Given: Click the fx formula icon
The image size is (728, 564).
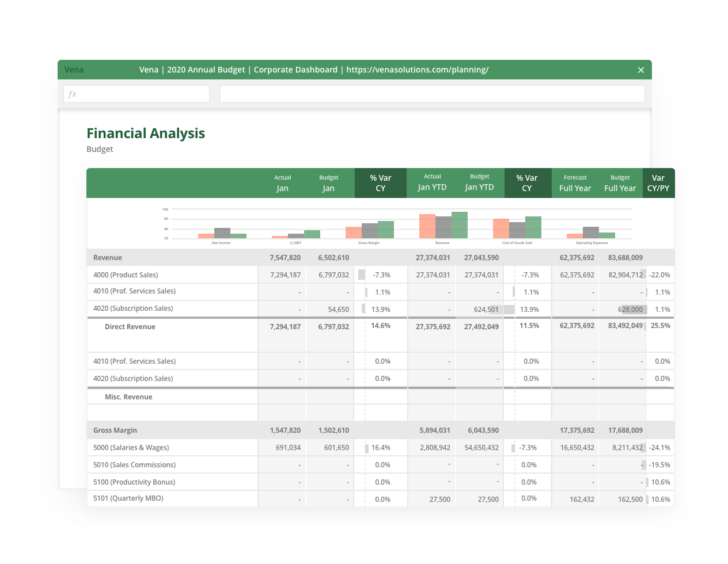Looking at the screenshot, I should coord(70,93).
